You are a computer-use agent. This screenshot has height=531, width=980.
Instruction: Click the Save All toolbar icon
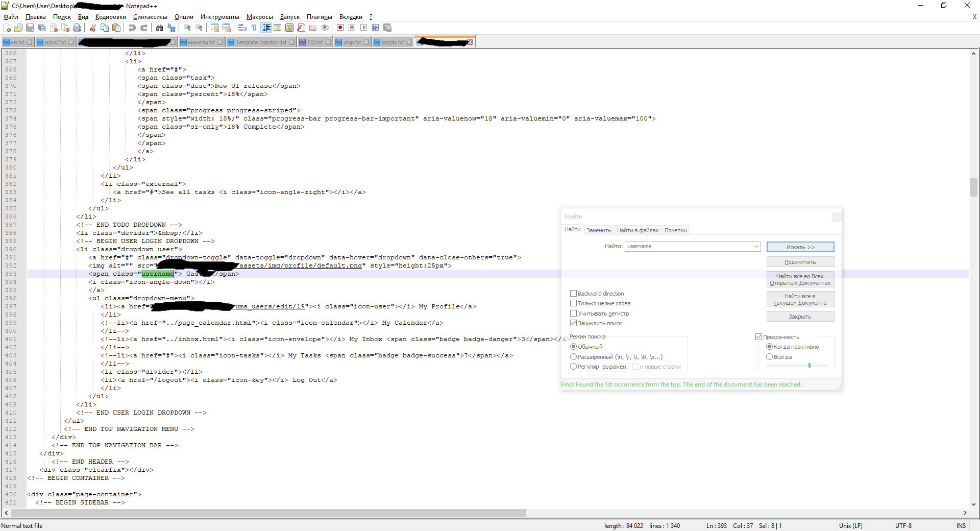pos(42,28)
